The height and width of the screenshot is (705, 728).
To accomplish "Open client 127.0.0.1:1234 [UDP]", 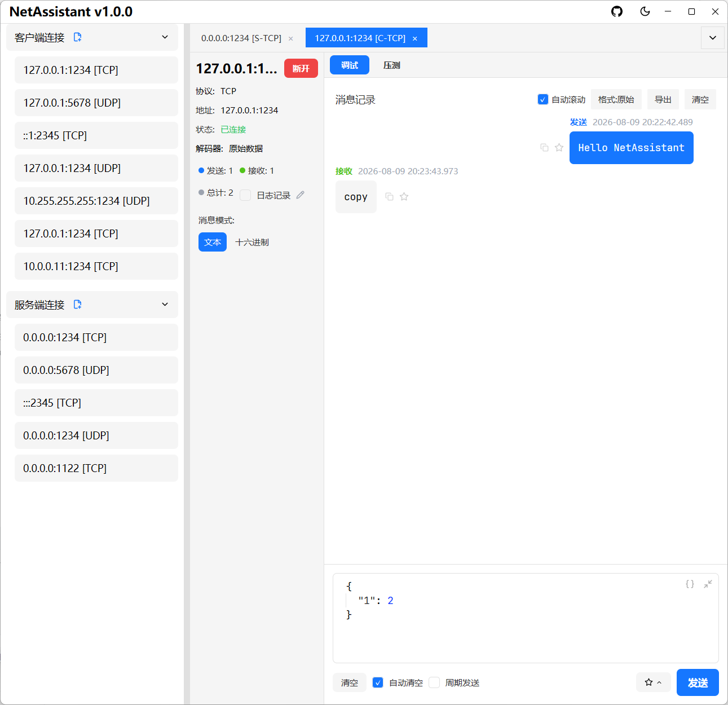I will coord(96,168).
